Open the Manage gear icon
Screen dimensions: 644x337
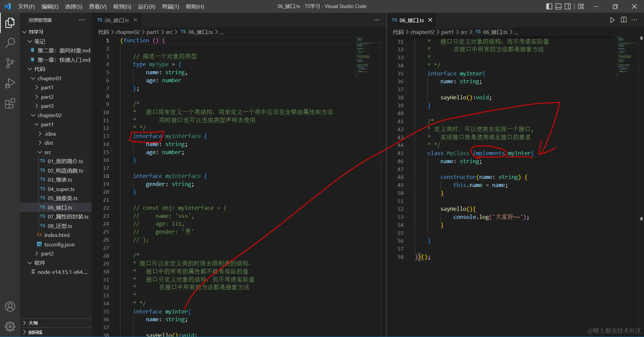click(x=10, y=326)
